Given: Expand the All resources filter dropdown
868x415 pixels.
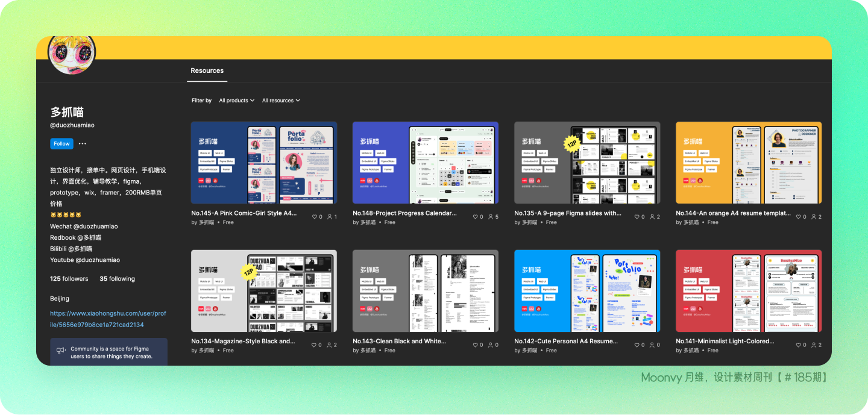Looking at the screenshot, I should [x=281, y=101].
